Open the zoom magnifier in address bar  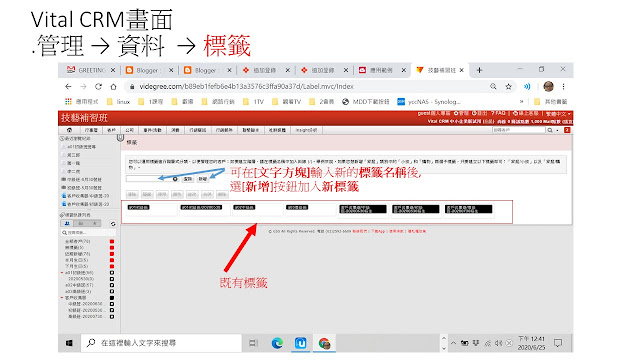(x=493, y=87)
